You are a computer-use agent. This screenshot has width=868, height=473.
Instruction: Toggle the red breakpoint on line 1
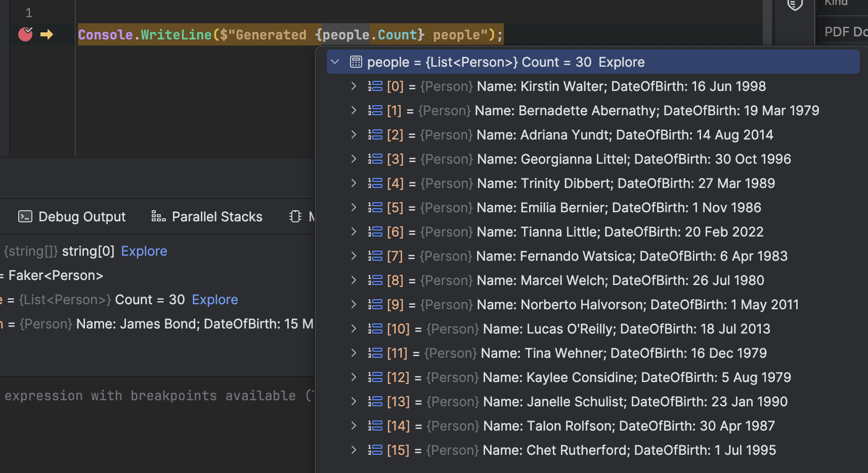click(x=25, y=34)
